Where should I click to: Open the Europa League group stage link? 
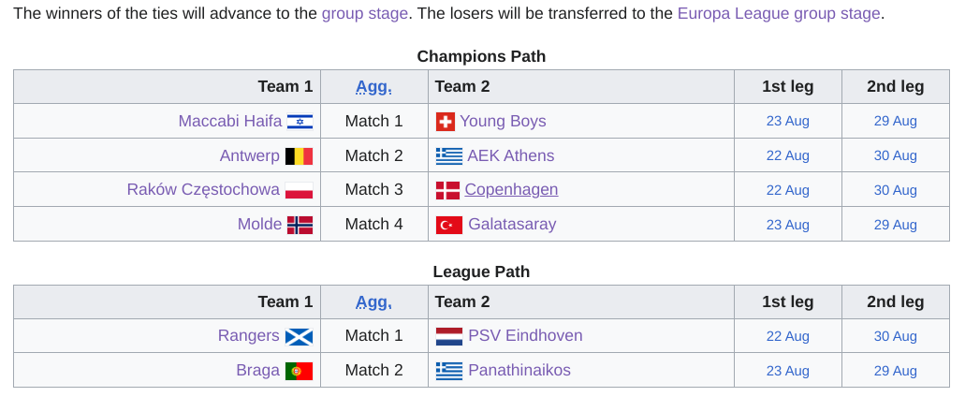(779, 13)
